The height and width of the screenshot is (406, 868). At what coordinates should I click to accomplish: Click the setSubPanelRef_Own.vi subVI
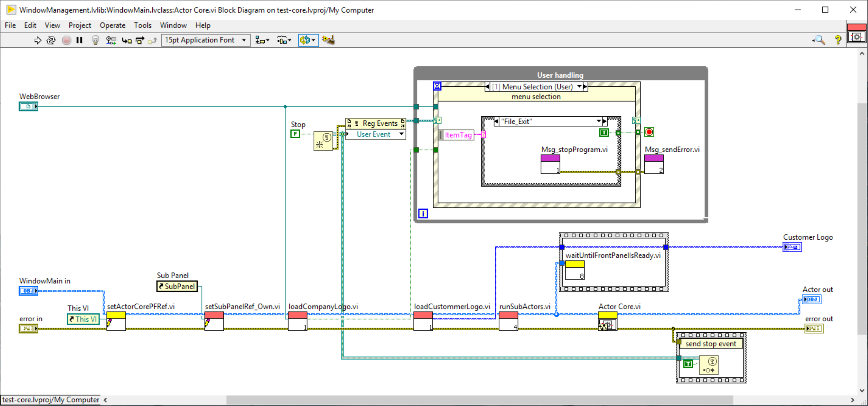point(214,321)
